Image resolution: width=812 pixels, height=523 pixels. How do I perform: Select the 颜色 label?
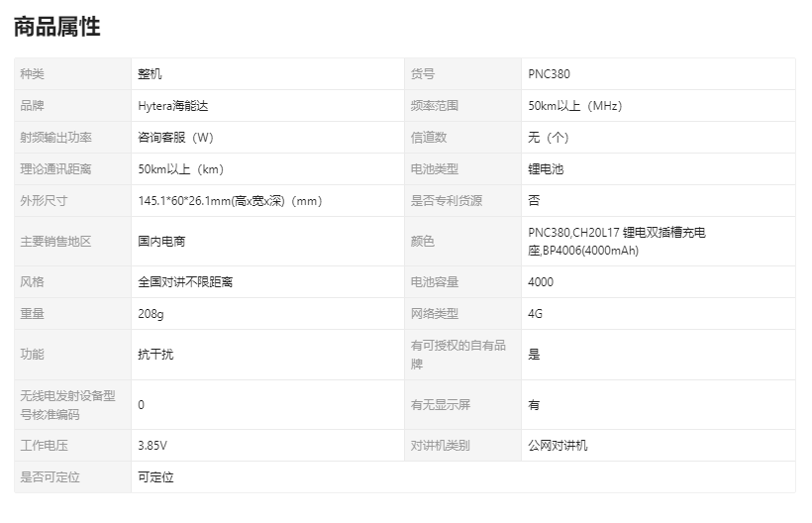[423, 242]
